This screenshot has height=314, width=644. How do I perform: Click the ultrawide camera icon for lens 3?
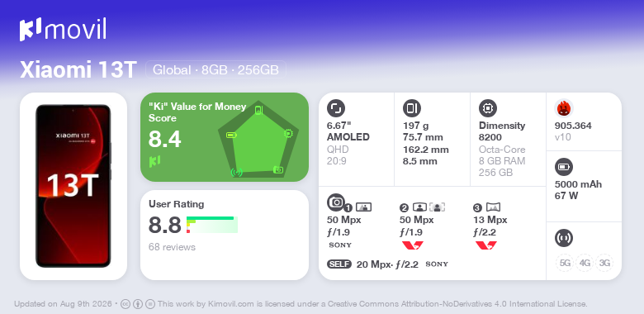click(x=493, y=207)
